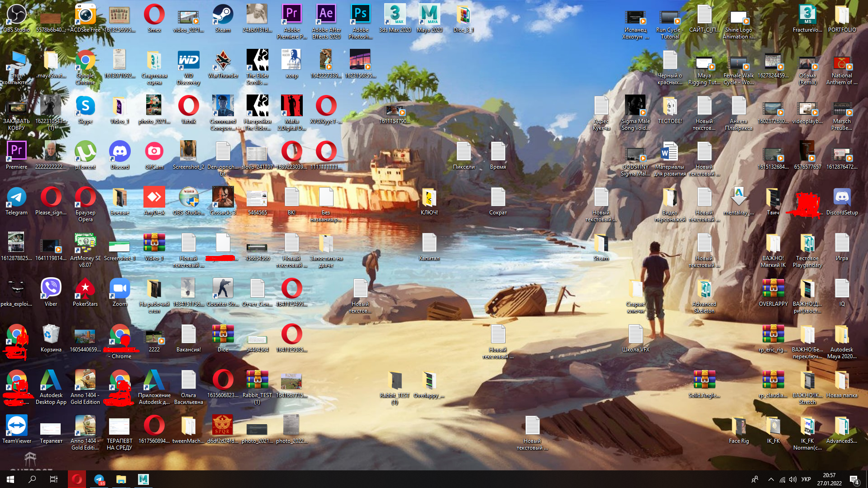Open the clock showing 20:57
Viewport: 868px width, 488px height.
[829, 479]
